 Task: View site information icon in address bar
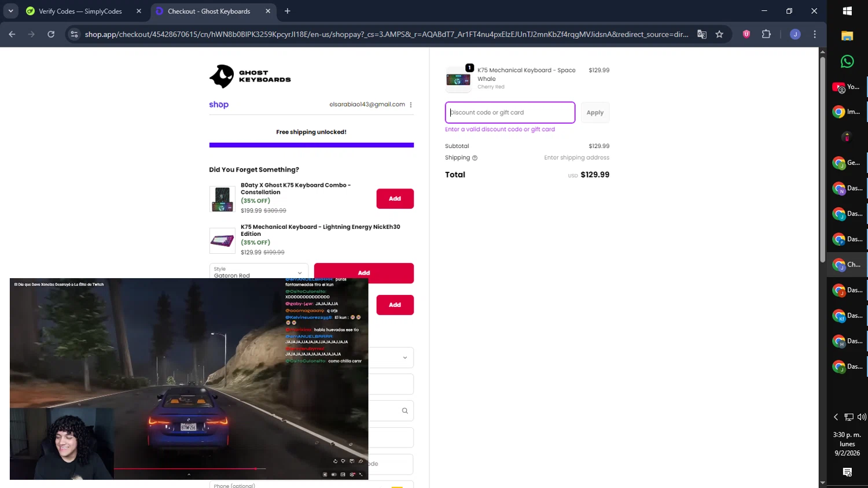click(x=74, y=34)
